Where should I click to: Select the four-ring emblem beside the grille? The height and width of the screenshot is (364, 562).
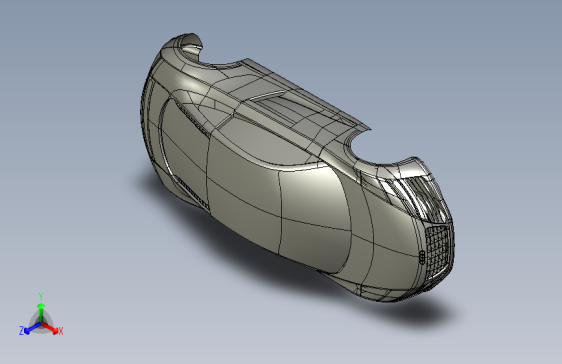pos(422,257)
